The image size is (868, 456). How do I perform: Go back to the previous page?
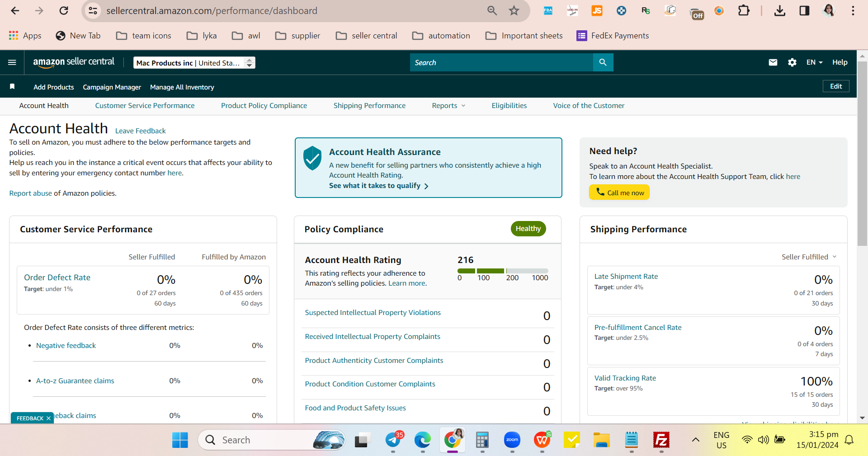tap(15, 10)
